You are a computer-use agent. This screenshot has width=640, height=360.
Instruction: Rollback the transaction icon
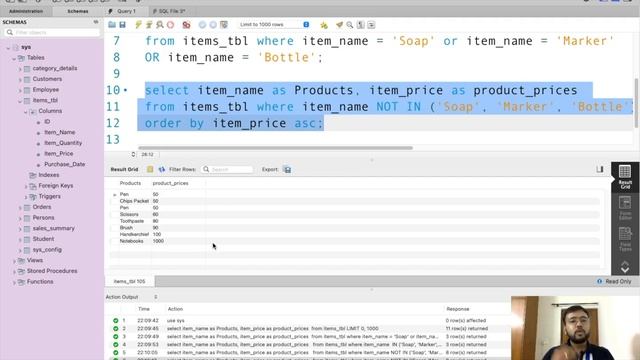[213, 24]
